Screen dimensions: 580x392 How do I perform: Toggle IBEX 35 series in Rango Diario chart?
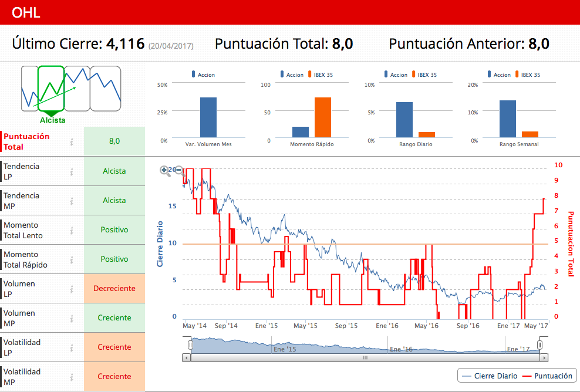424,75
